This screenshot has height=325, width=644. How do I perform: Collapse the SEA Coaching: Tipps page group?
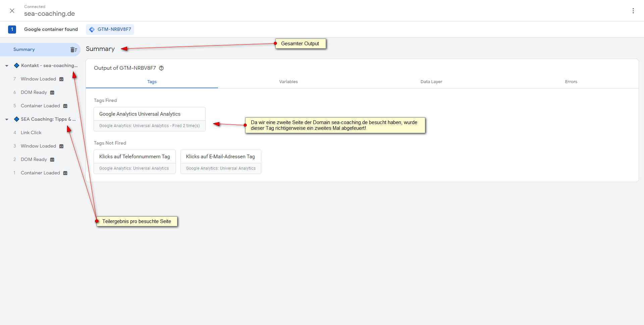[7, 119]
